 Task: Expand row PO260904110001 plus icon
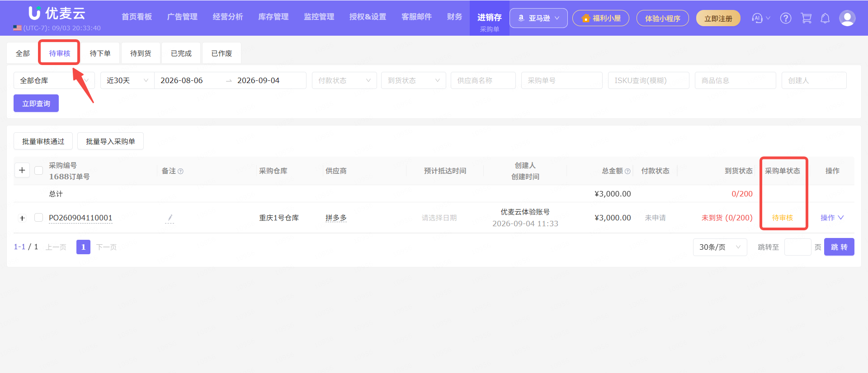point(22,218)
